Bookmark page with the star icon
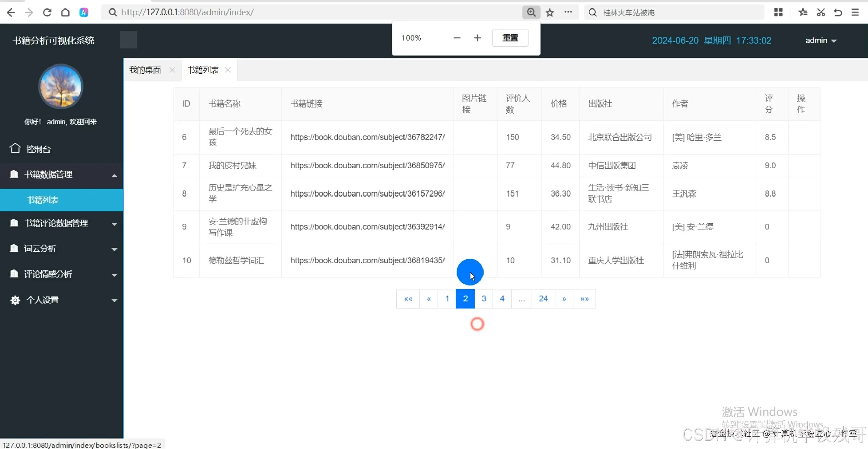The width and height of the screenshot is (868, 449). pyautogui.click(x=550, y=13)
